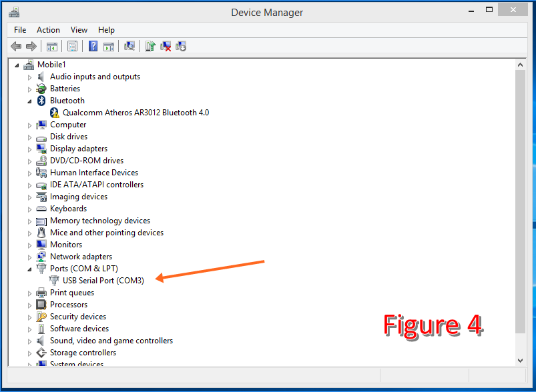Click the Back arrow toolbar button
The width and height of the screenshot is (536, 392).
[16, 46]
